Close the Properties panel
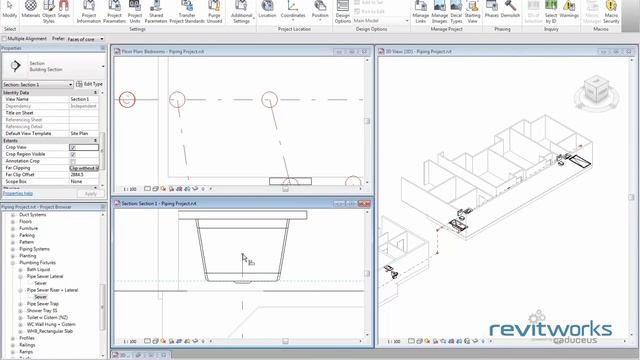This screenshot has height=360, width=640. click(102, 48)
